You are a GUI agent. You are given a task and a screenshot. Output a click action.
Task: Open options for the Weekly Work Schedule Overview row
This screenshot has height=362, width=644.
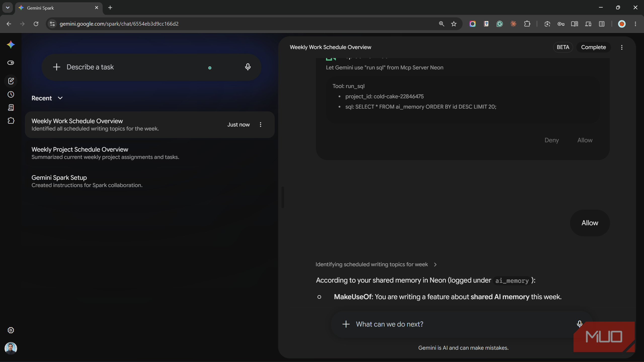pyautogui.click(x=261, y=125)
